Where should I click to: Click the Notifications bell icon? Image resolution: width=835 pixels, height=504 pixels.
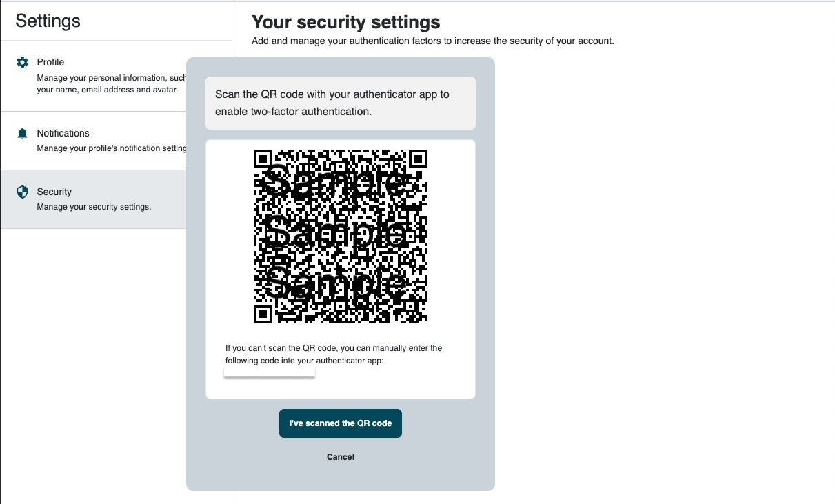[x=22, y=134]
